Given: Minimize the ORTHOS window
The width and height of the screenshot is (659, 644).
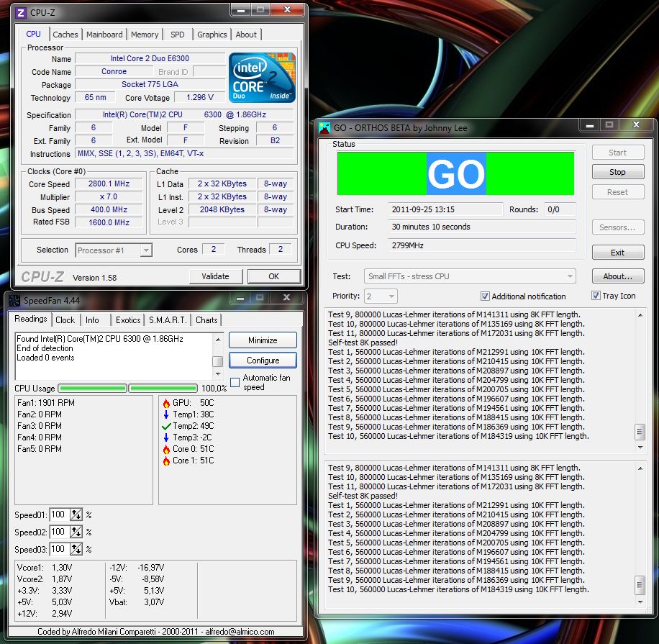Looking at the screenshot, I should (x=590, y=125).
